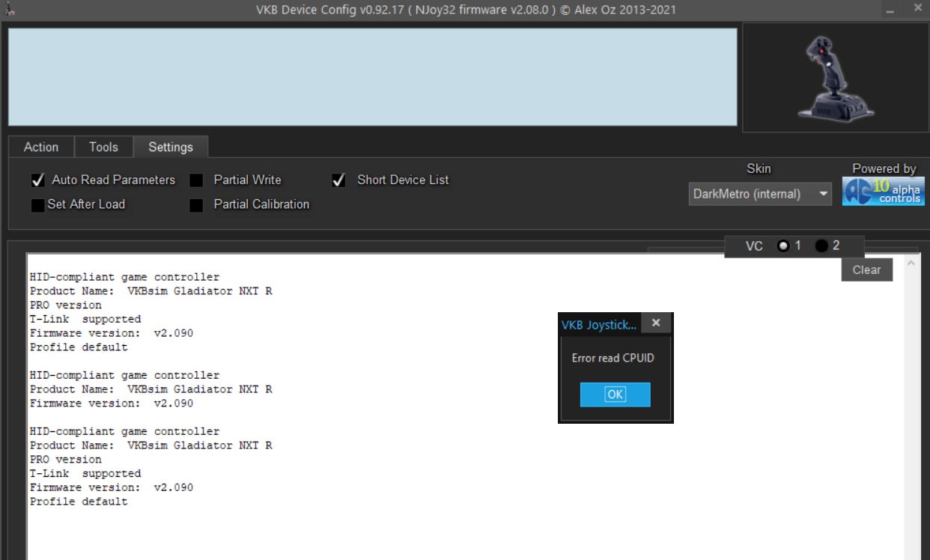Click the 'Powered by' label

pyautogui.click(x=884, y=168)
